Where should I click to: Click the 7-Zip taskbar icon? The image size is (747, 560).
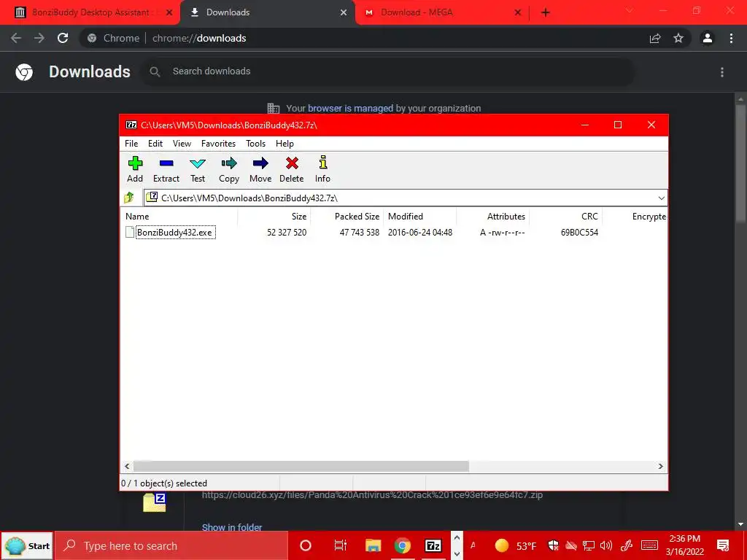point(433,545)
